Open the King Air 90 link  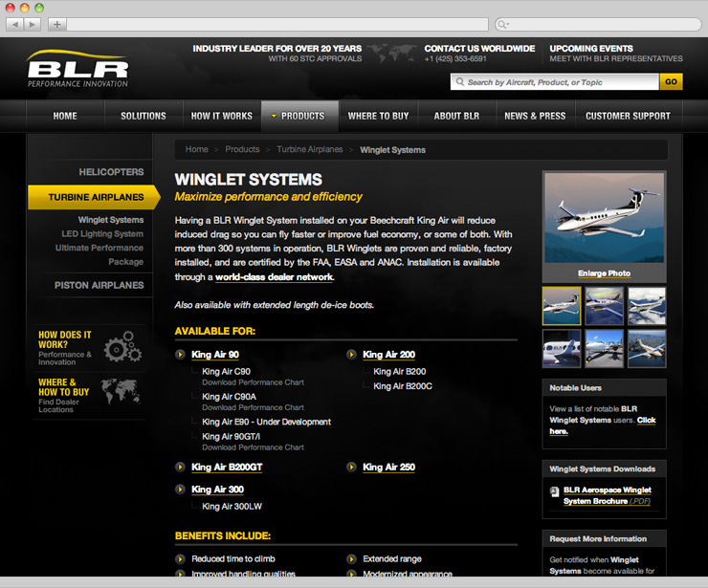[x=215, y=355]
